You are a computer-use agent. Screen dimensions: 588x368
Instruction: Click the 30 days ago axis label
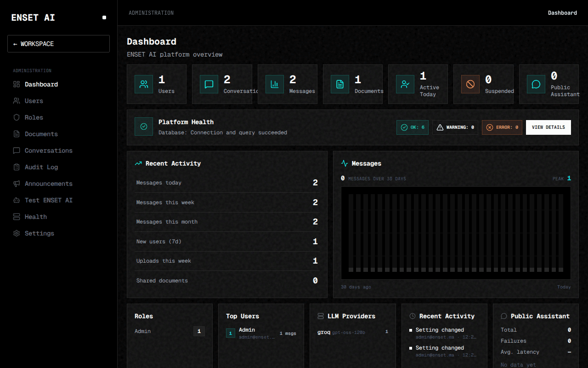coord(356,287)
